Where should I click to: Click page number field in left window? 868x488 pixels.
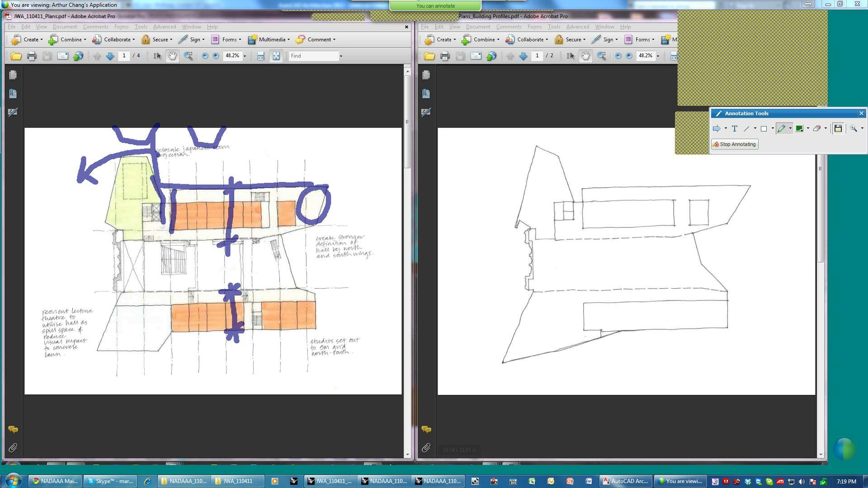[124, 56]
